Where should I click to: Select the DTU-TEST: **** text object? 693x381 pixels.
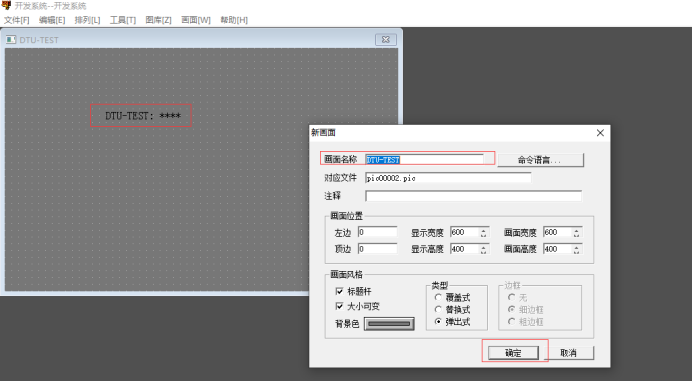click(x=142, y=116)
